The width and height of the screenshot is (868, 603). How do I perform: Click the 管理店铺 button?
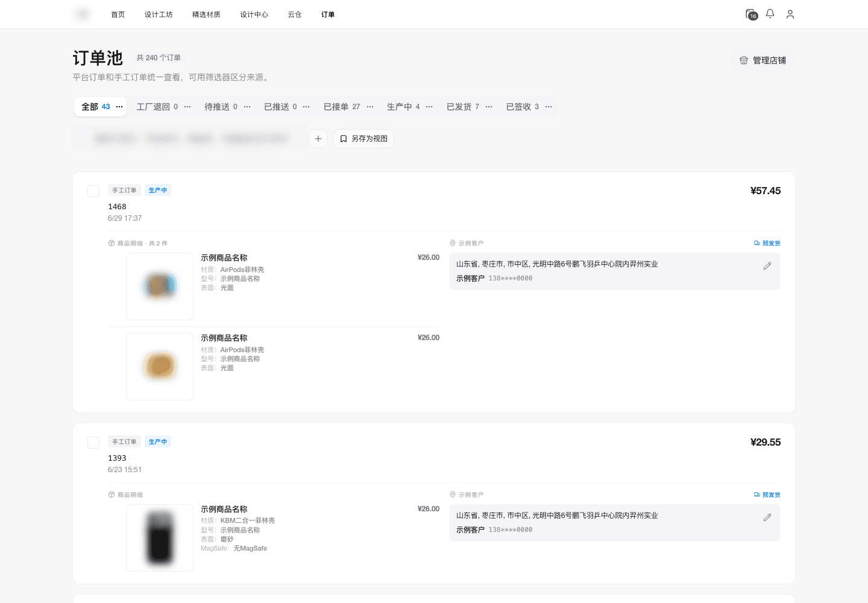pyautogui.click(x=763, y=60)
